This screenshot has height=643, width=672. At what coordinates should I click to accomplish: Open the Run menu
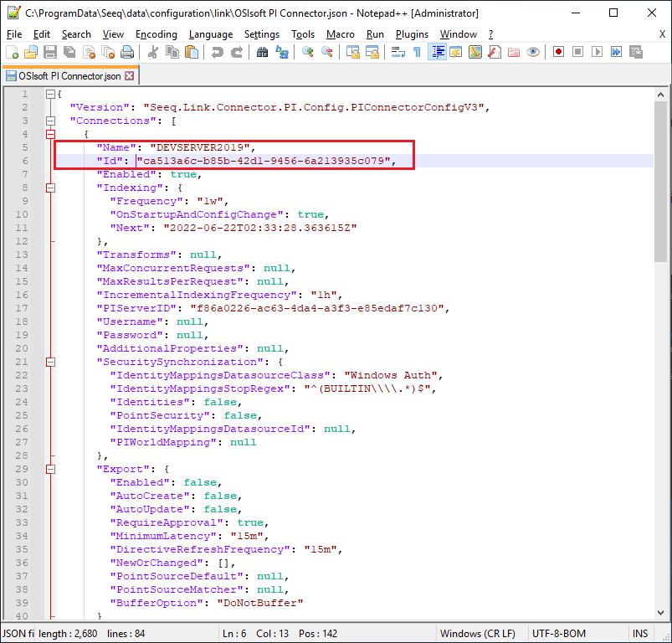click(375, 34)
